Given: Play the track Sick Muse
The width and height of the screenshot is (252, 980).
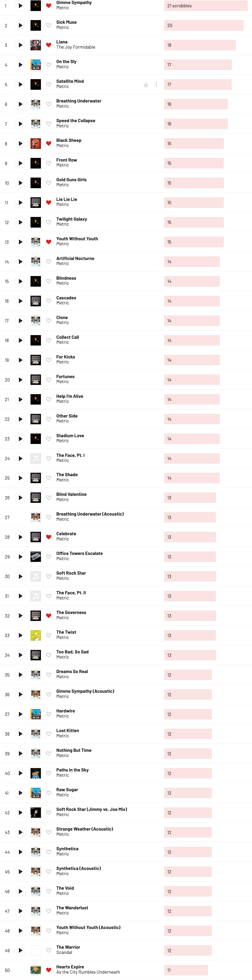Looking at the screenshot, I should pyautogui.click(x=20, y=25).
